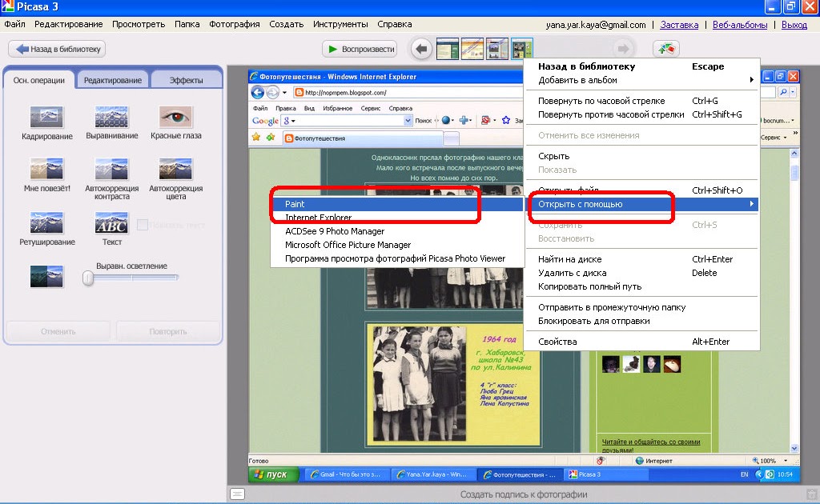The image size is (820, 504).
Task: Select Удалить с диска
Action: pos(641,273)
